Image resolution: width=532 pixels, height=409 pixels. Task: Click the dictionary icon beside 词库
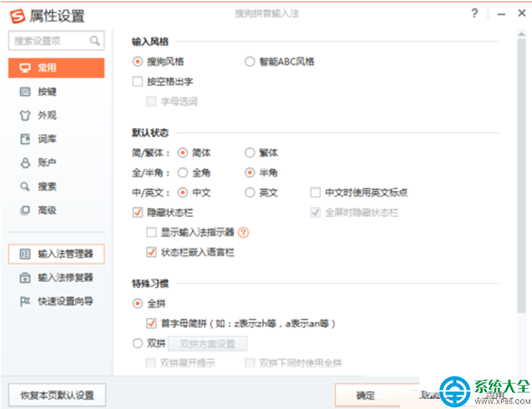[25, 139]
